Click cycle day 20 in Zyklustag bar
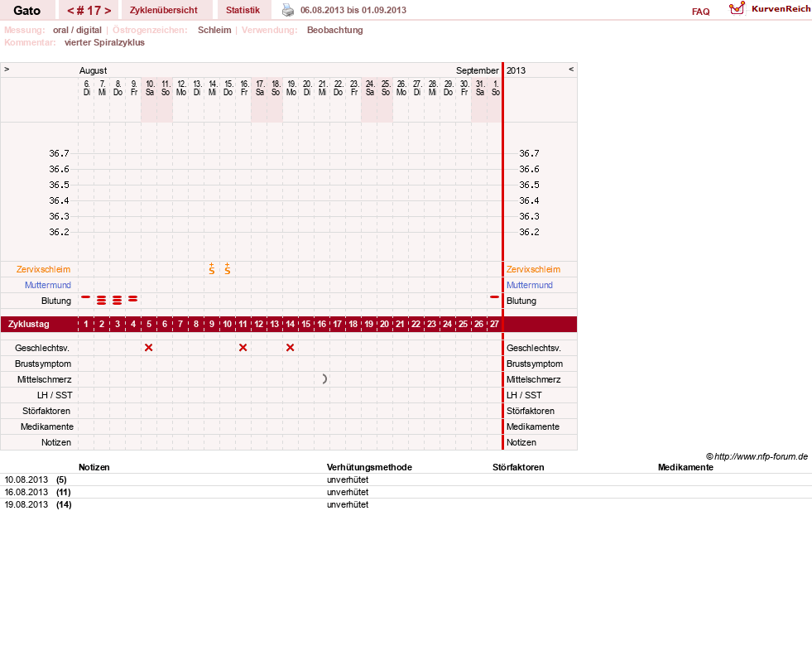This screenshot has height=665, width=812. (x=384, y=324)
